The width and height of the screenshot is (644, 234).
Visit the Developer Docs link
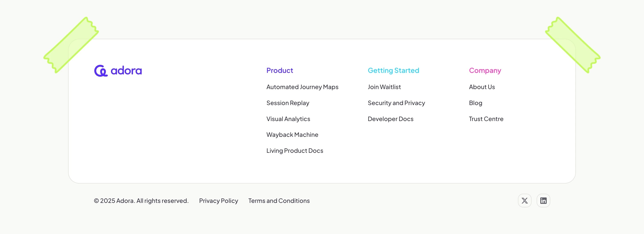tap(390, 119)
